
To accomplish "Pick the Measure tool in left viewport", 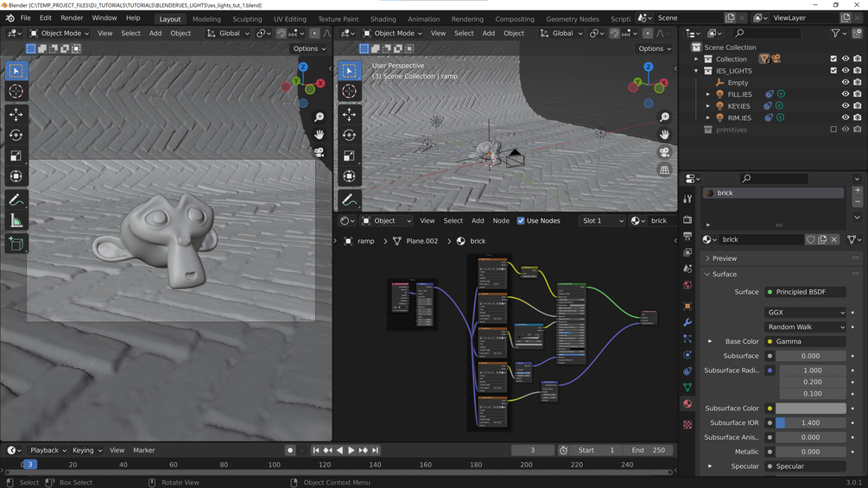I will [16, 221].
